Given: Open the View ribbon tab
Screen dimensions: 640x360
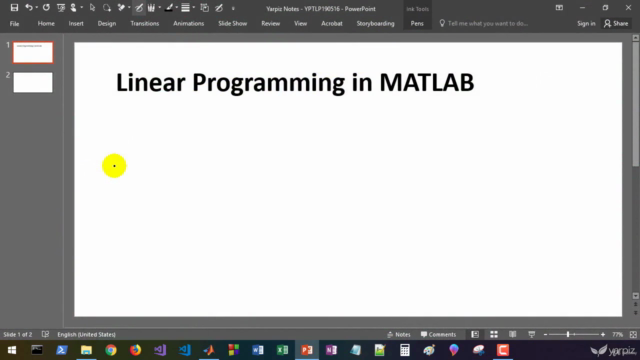Looking at the screenshot, I should tap(300, 24).
